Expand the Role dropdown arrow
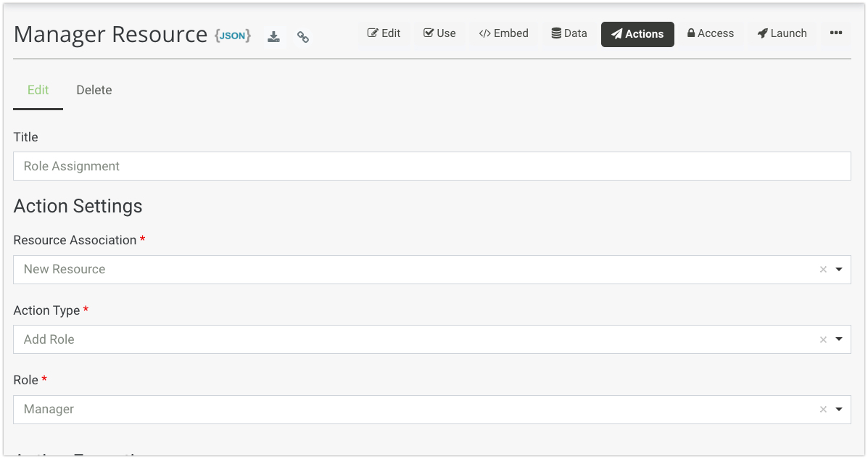 (x=839, y=410)
